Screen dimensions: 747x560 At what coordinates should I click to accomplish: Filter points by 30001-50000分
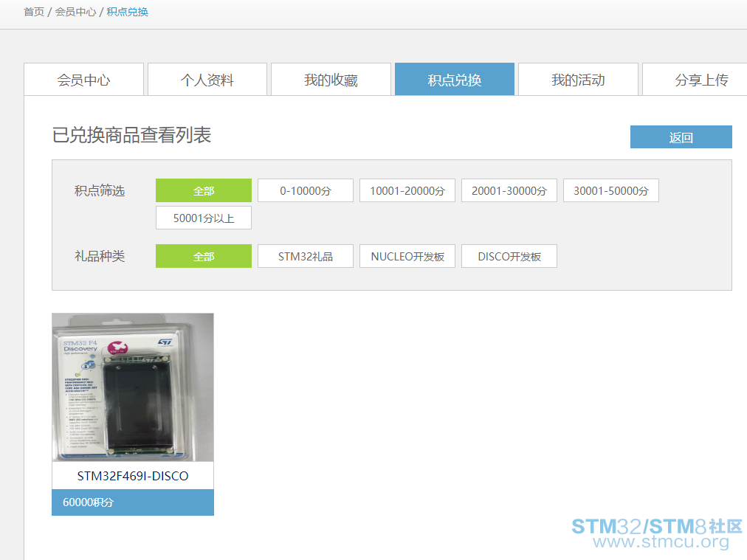[611, 190]
